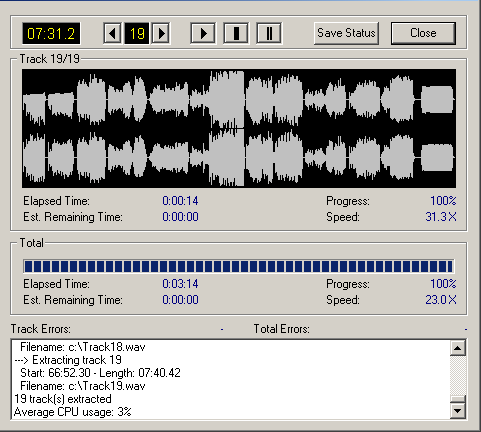Click the log scrollbar down arrow
This screenshot has height=432, width=481.
click(x=458, y=411)
